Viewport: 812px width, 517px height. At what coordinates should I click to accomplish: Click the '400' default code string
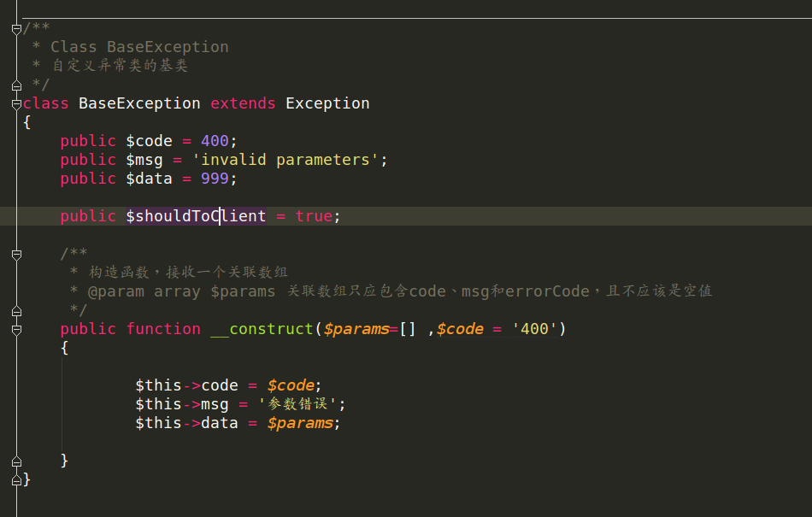(x=535, y=329)
